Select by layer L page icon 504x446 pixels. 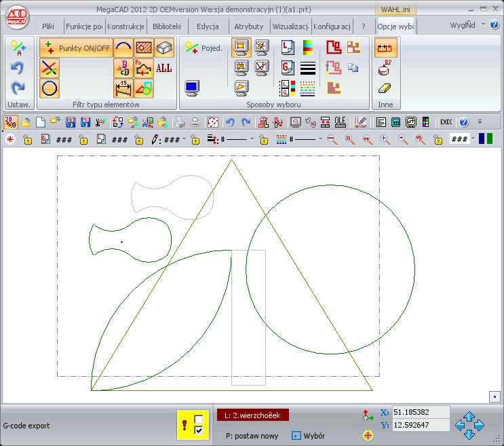pyautogui.click(x=288, y=48)
